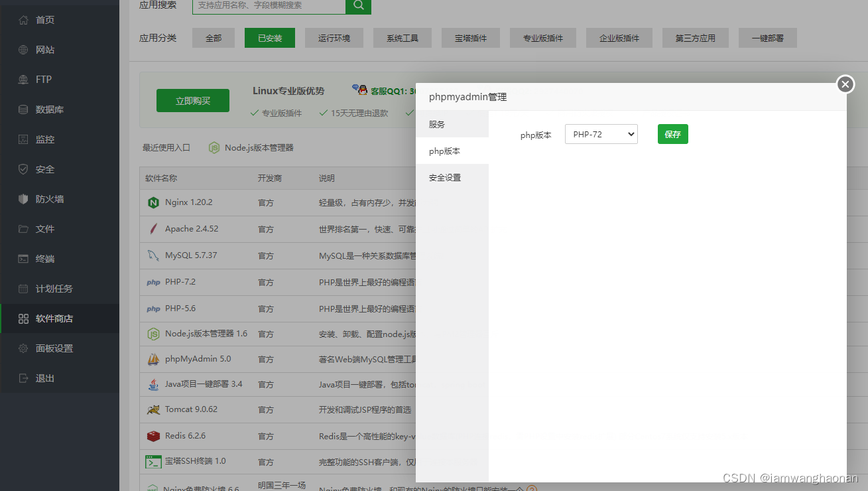Click the terminal icon for 终端
The height and width of the screenshot is (491, 868).
[x=23, y=259]
